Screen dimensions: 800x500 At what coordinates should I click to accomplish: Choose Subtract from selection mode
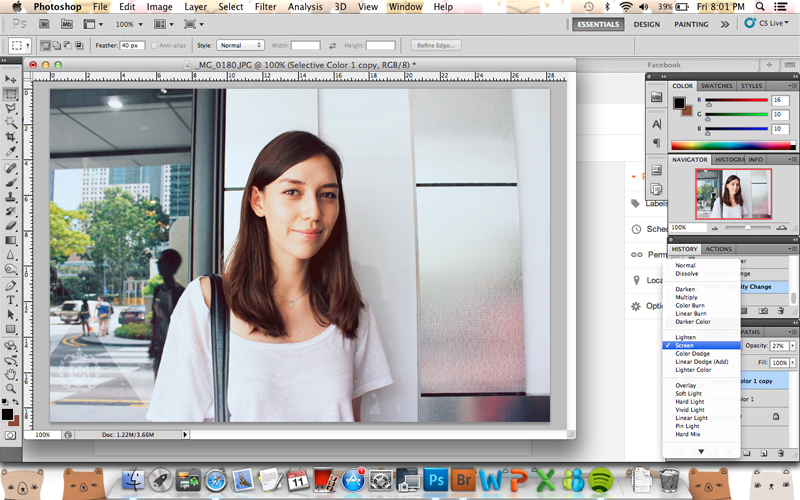point(67,45)
